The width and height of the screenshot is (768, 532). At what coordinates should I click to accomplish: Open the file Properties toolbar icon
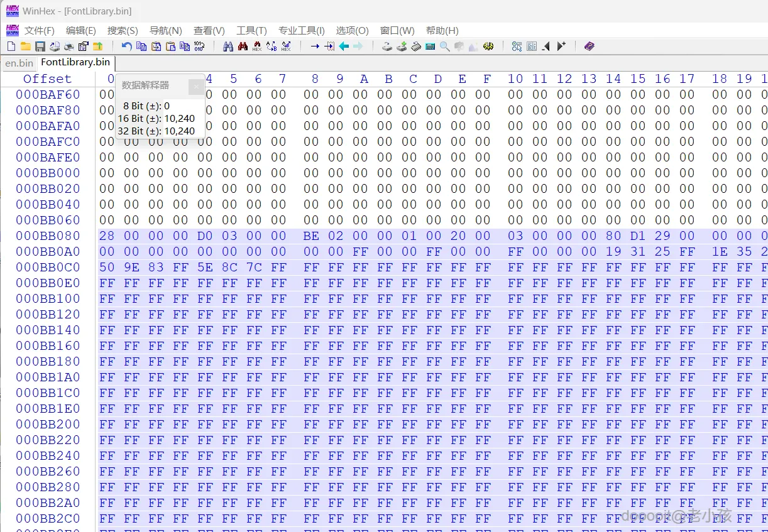coord(83,46)
